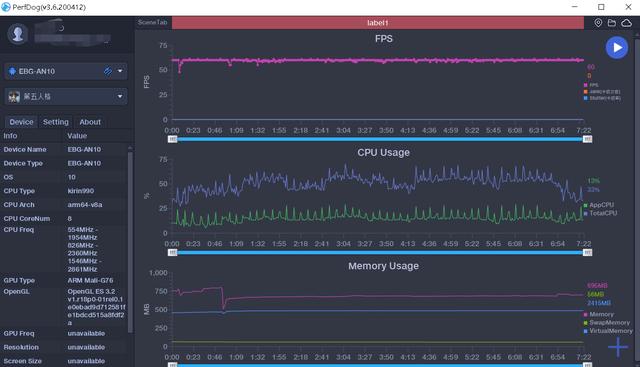Click the red label1 scene bar
640x367 pixels.
(378, 23)
